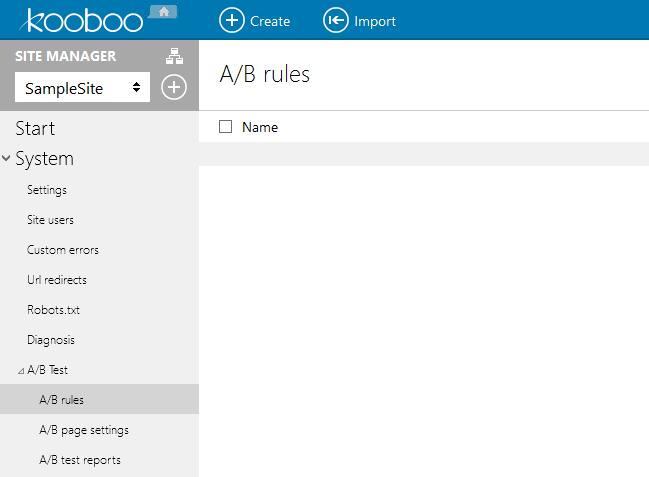649x477 pixels.
Task: Open Robots.txt page
Action: pos(53,310)
